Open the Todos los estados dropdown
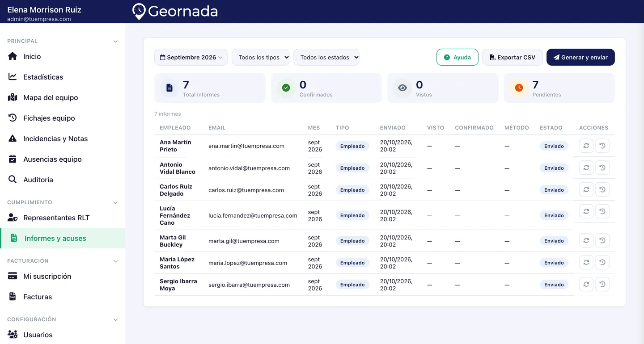644x344 pixels. click(x=326, y=57)
